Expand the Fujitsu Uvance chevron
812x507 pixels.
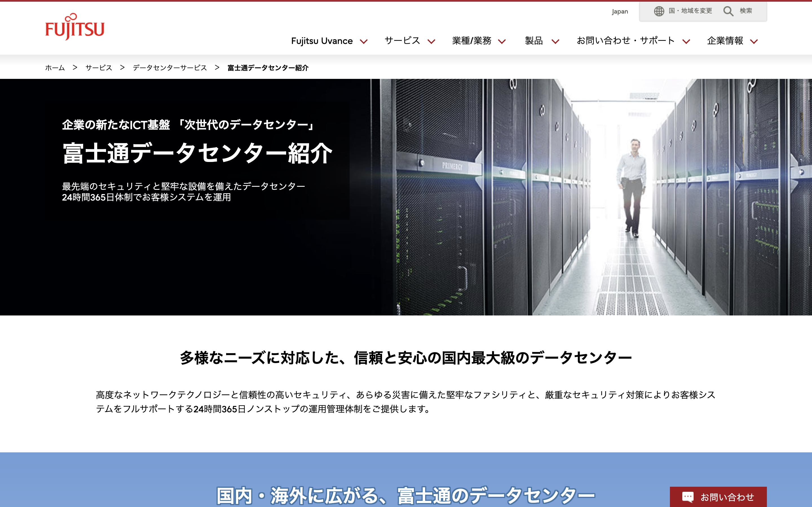pos(364,42)
